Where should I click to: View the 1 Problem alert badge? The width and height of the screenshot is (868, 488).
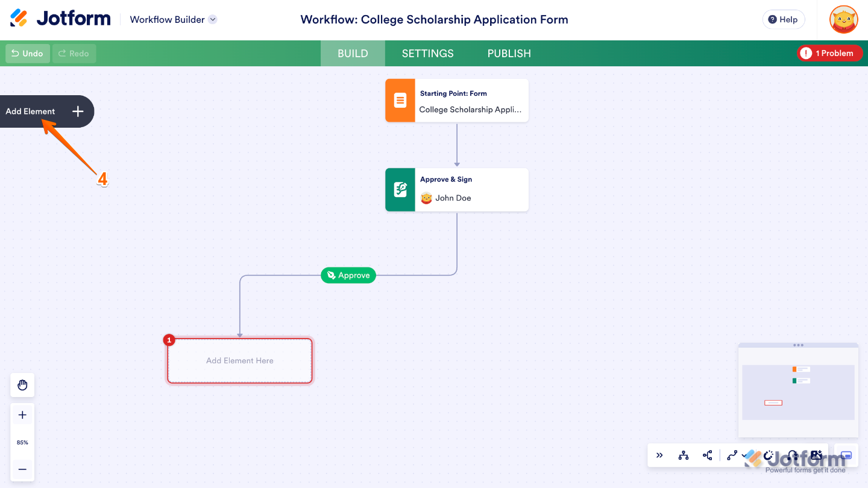(829, 53)
